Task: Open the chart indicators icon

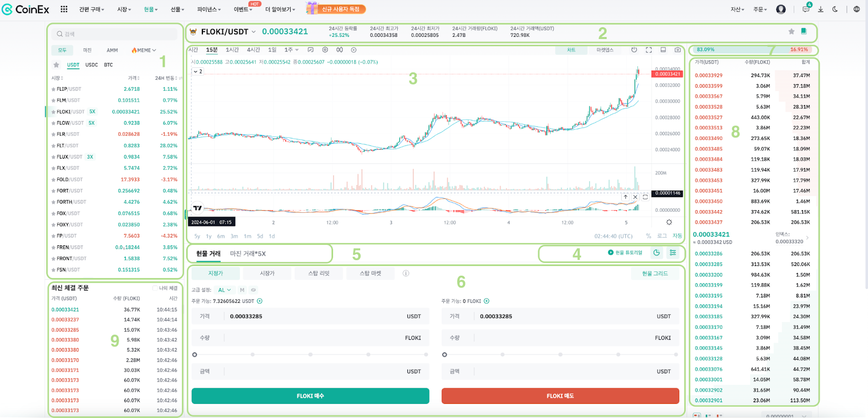Action: (x=311, y=50)
